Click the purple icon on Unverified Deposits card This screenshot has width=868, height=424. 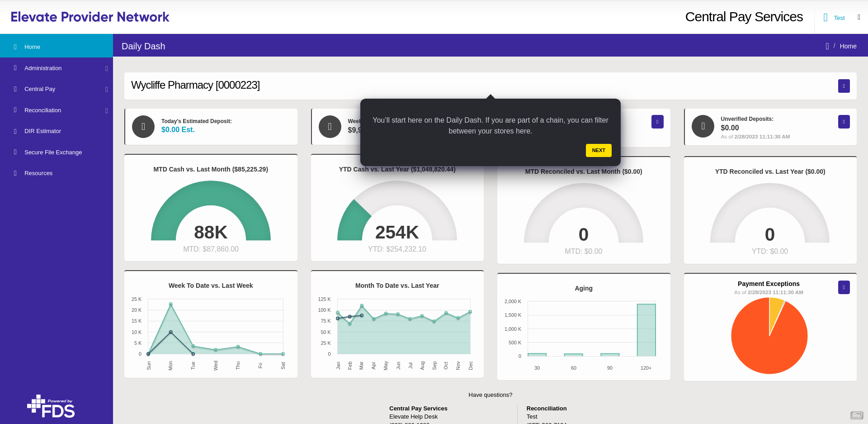844,122
